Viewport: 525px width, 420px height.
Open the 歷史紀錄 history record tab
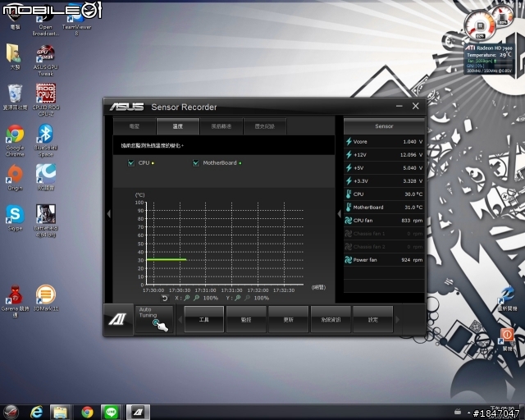point(265,126)
